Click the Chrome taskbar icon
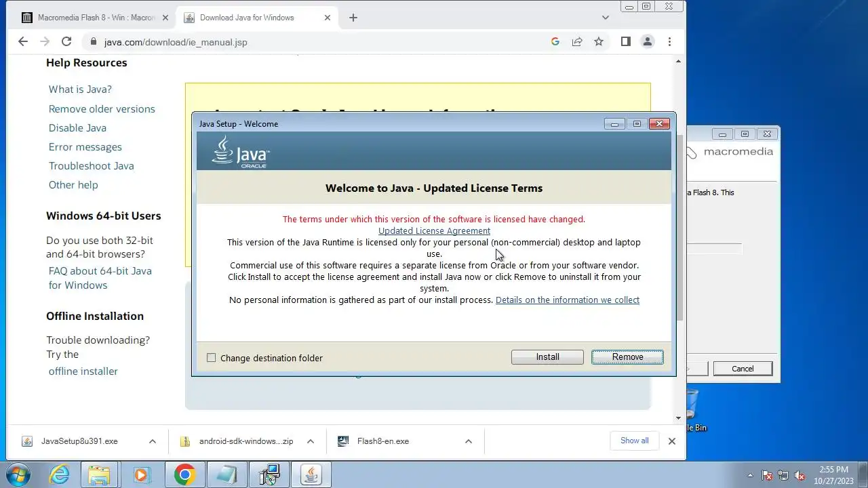The width and height of the screenshot is (868, 488). (x=184, y=474)
